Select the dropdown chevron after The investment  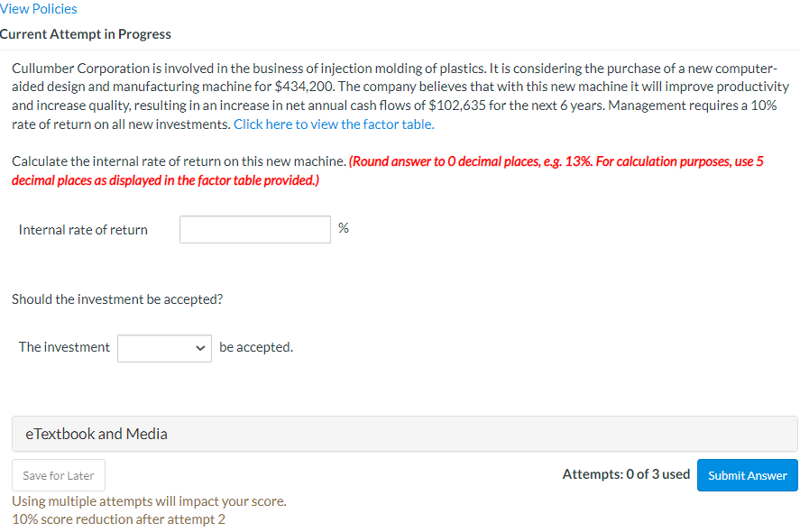coord(198,348)
